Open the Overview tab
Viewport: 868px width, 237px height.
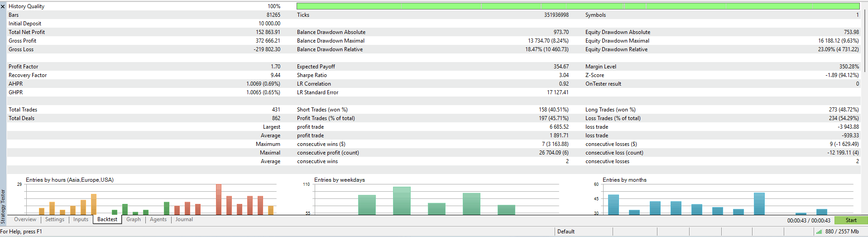pyautogui.click(x=25, y=219)
